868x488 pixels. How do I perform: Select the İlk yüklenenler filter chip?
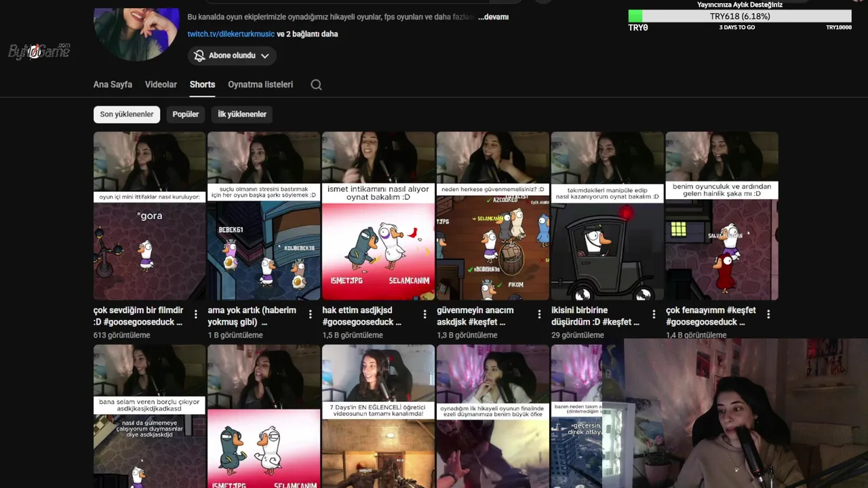coord(242,115)
